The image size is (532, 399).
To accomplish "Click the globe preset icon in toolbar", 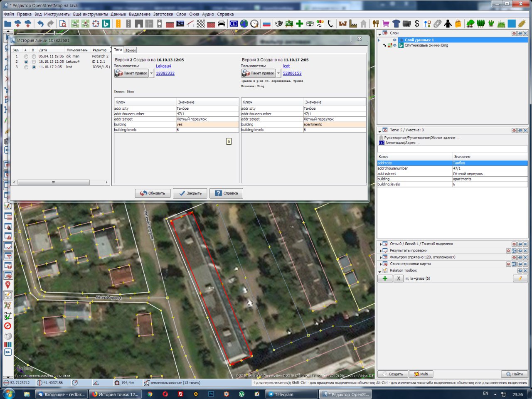I will pyautogui.click(x=244, y=24).
